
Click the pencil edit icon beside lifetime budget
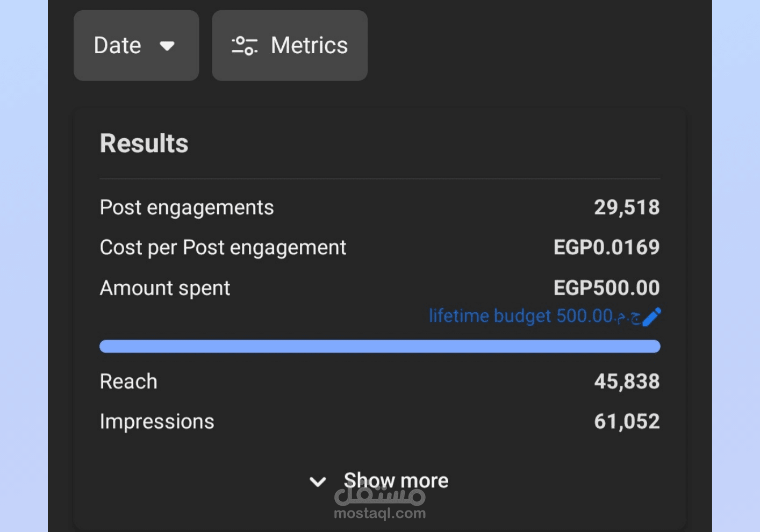651,317
